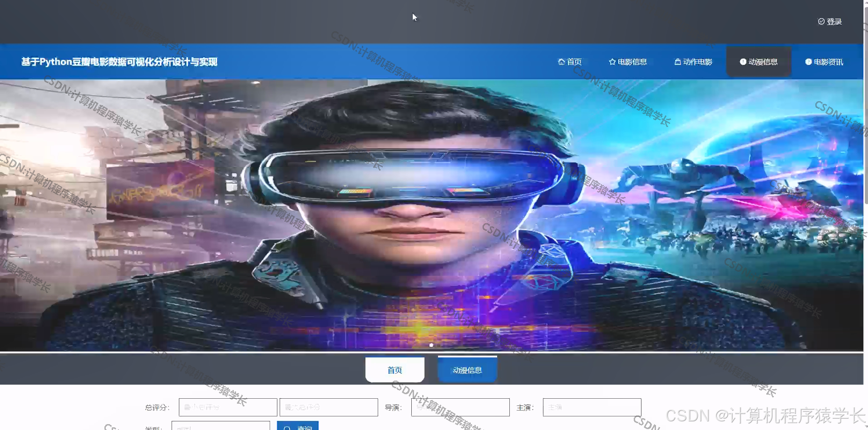Click the star icon beside 电影信息
Viewport: 868px width, 430px height.
pos(612,62)
